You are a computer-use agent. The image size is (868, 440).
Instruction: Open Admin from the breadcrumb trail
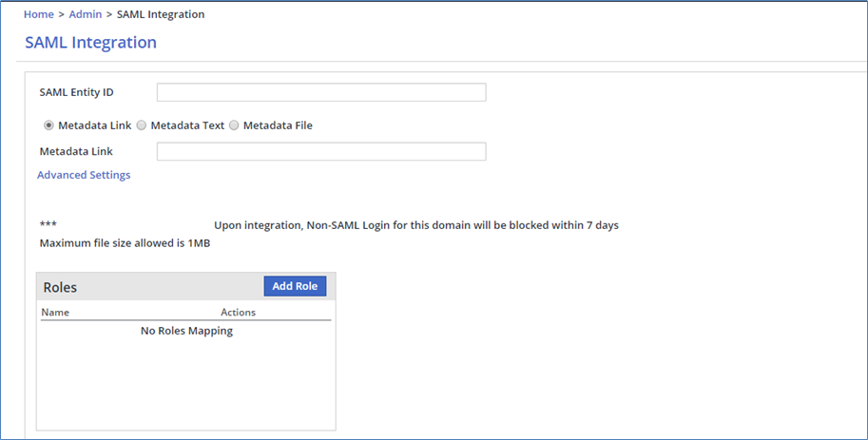tap(85, 14)
